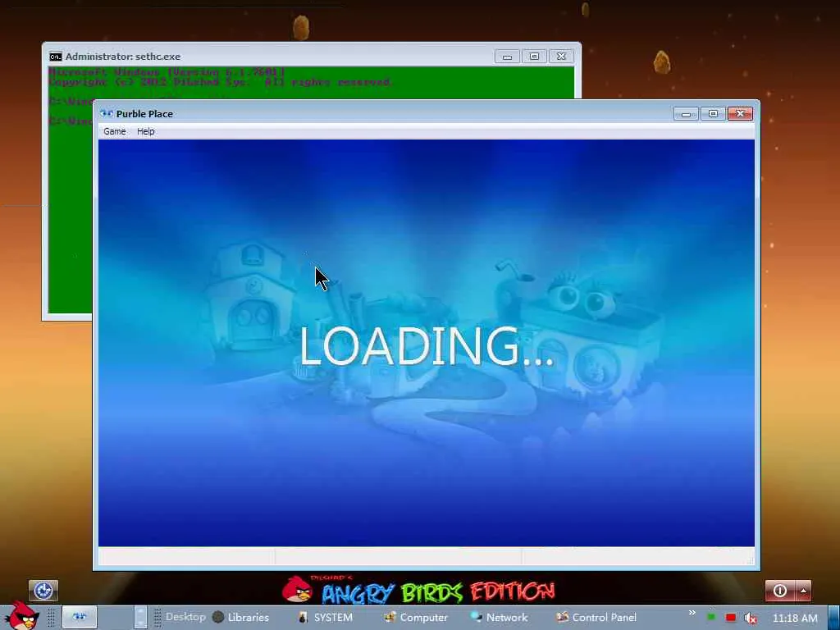Click inside the green command prompt area
Image resolution: width=840 pixels, height=630 pixels.
pos(70,214)
